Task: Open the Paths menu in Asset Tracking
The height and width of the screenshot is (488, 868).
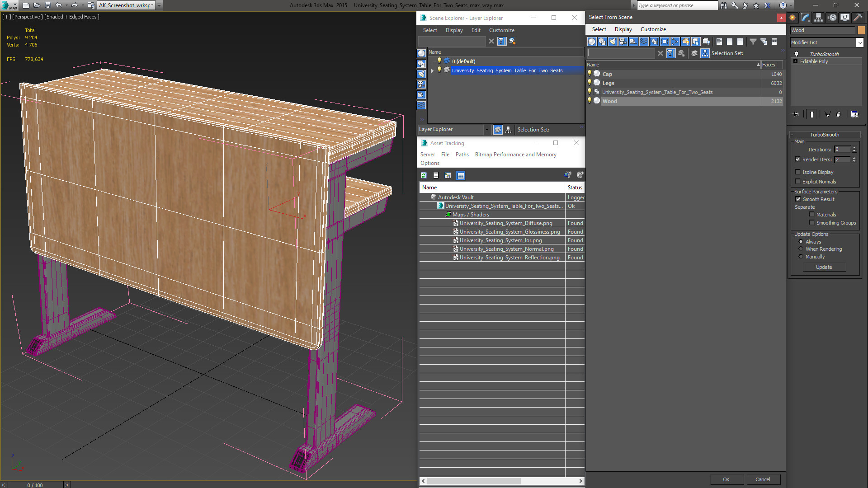Action: (x=462, y=155)
